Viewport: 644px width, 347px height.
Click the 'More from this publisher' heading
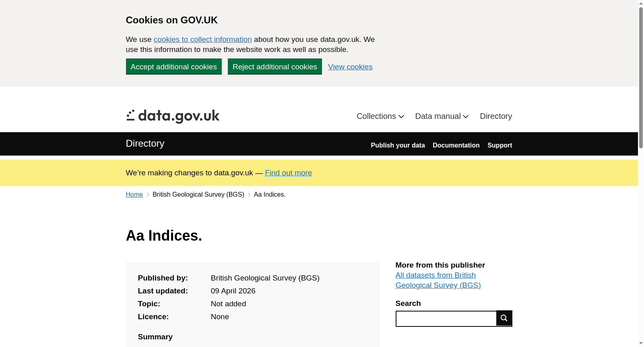click(x=440, y=265)
